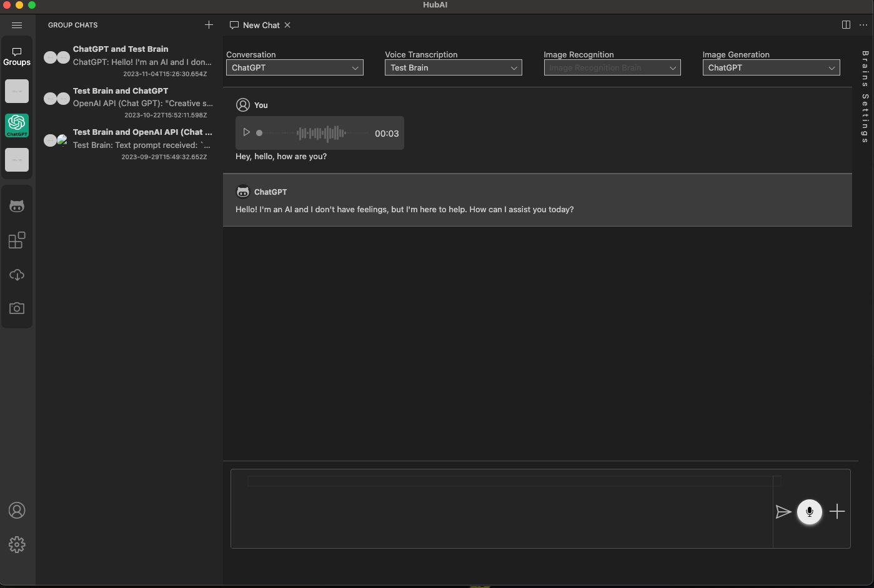Play the voice message audio
Viewport: 874px width, 588px height.
pos(247,132)
